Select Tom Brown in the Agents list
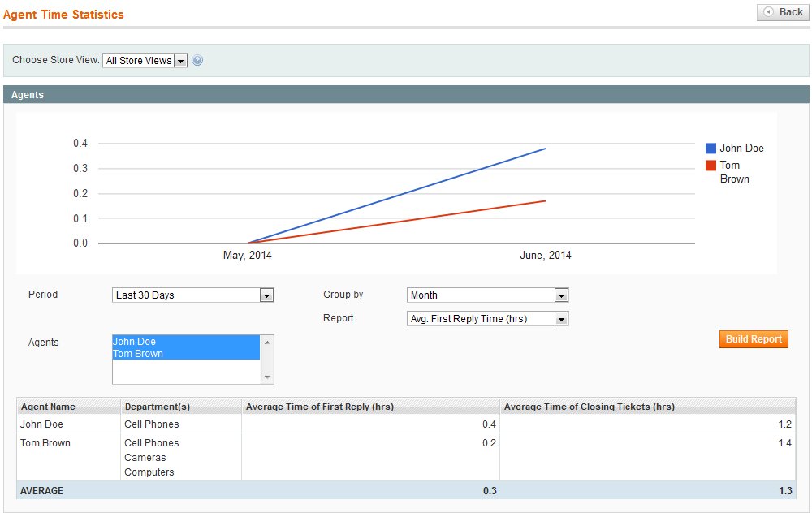The image size is (812, 517). (186, 354)
